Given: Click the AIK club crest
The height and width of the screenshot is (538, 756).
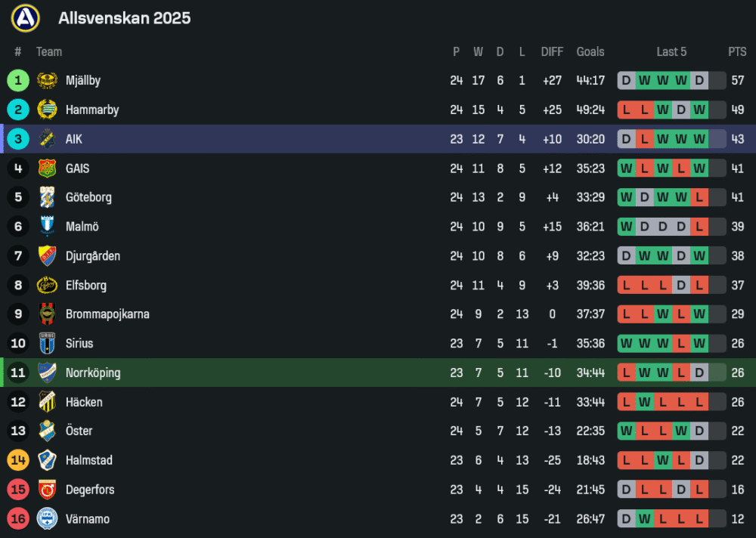Looking at the screenshot, I should point(47,139).
